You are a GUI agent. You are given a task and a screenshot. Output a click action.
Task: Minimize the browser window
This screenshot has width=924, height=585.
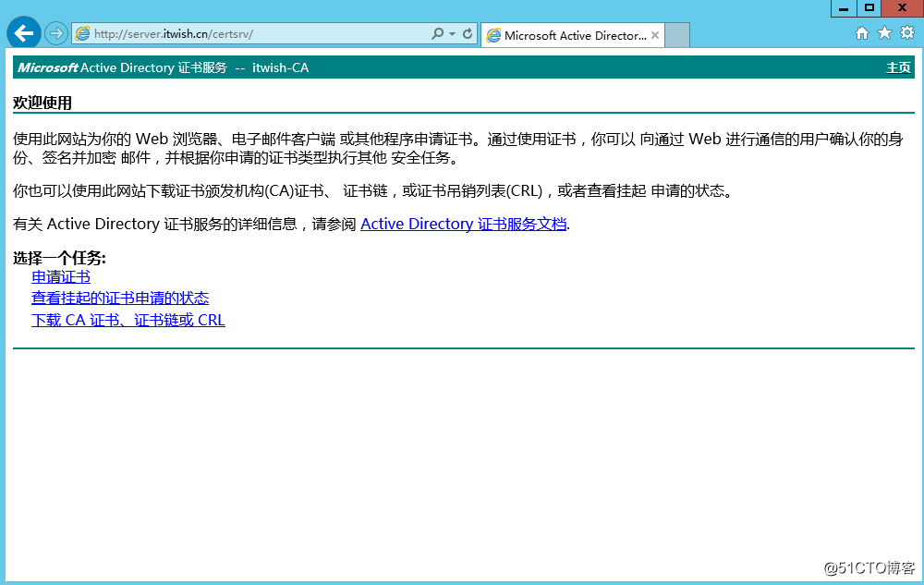pos(844,8)
